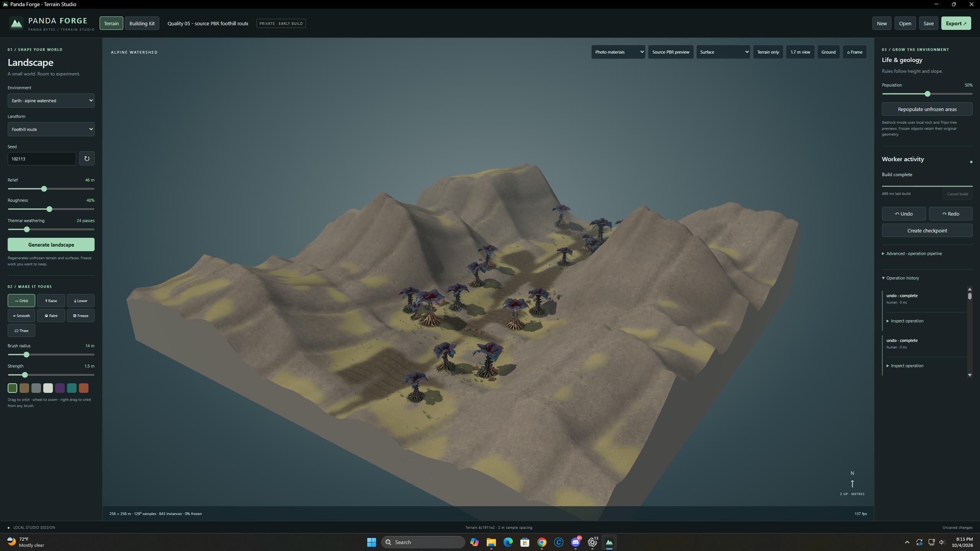Click the Undo button
The image size is (980, 551).
point(904,214)
